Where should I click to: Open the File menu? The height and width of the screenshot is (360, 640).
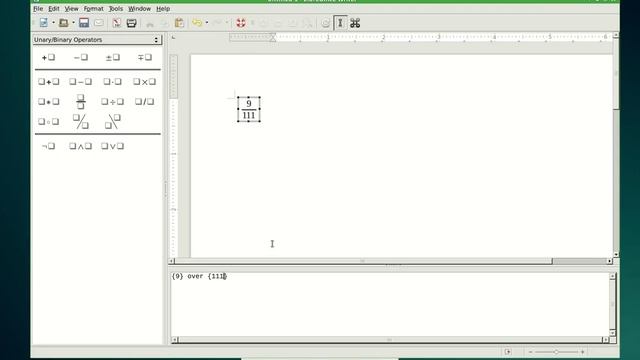pos(38,9)
